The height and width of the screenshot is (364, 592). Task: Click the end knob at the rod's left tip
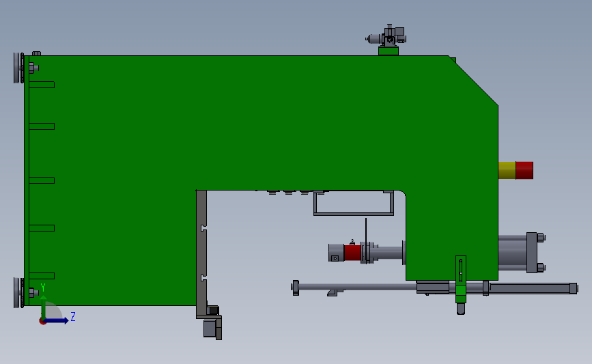click(x=295, y=288)
